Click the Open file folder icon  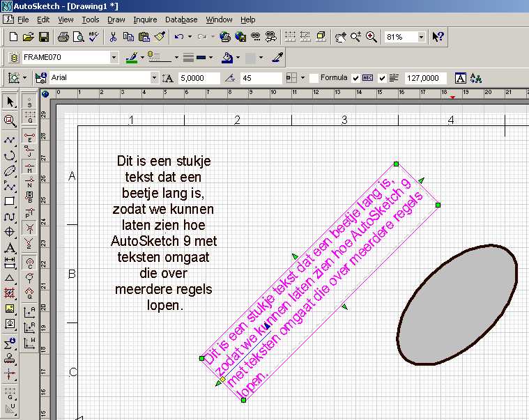[x=29, y=37]
